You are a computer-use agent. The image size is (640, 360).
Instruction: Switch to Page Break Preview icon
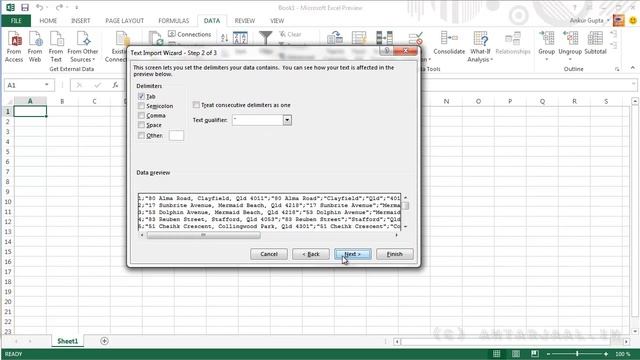535,354
